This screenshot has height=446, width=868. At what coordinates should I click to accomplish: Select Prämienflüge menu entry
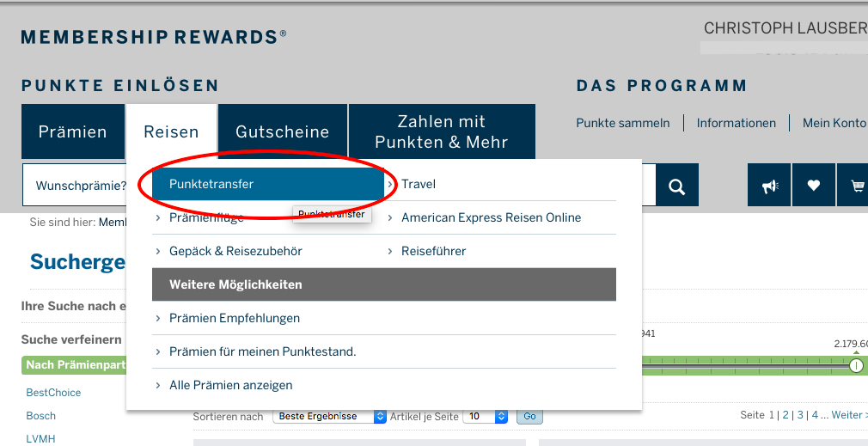point(206,218)
